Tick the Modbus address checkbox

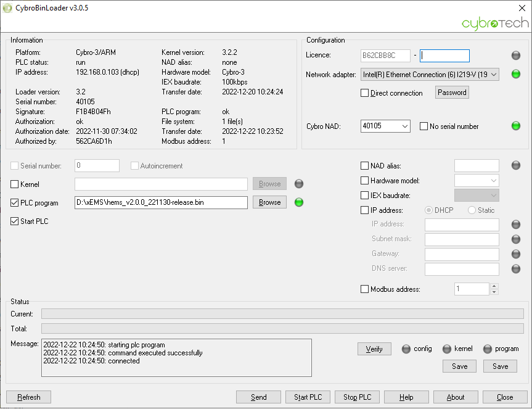coord(365,289)
